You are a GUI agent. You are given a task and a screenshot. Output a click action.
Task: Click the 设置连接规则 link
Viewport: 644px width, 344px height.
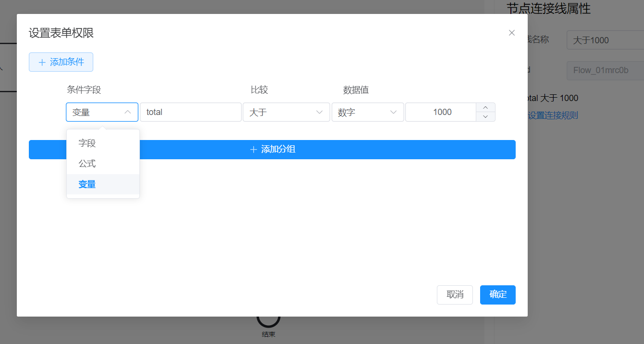tap(553, 115)
